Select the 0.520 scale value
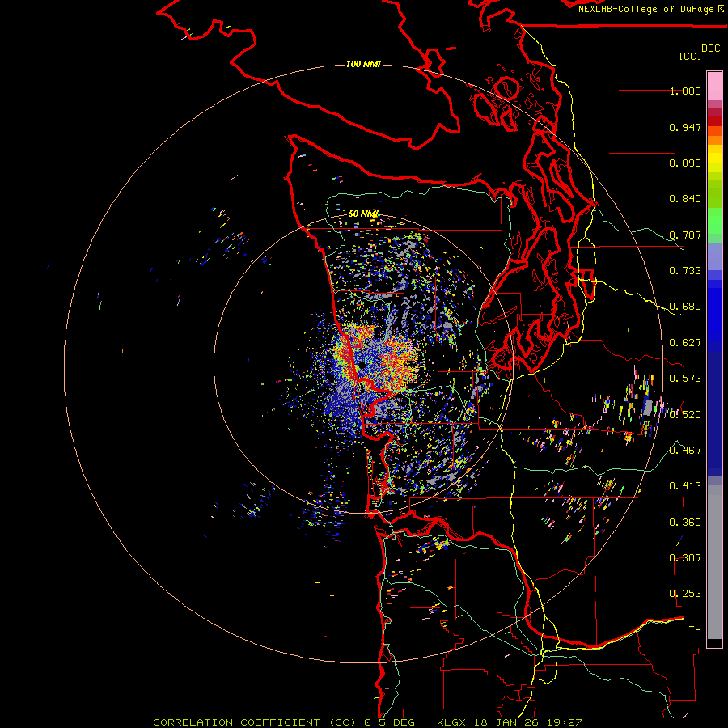728x728 pixels. pos(685,415)
